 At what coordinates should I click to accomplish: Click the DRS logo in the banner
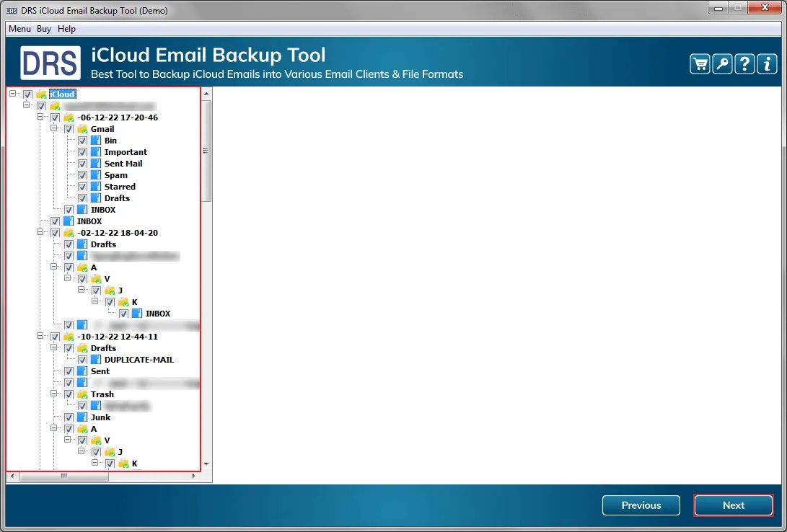coord(50,63)
